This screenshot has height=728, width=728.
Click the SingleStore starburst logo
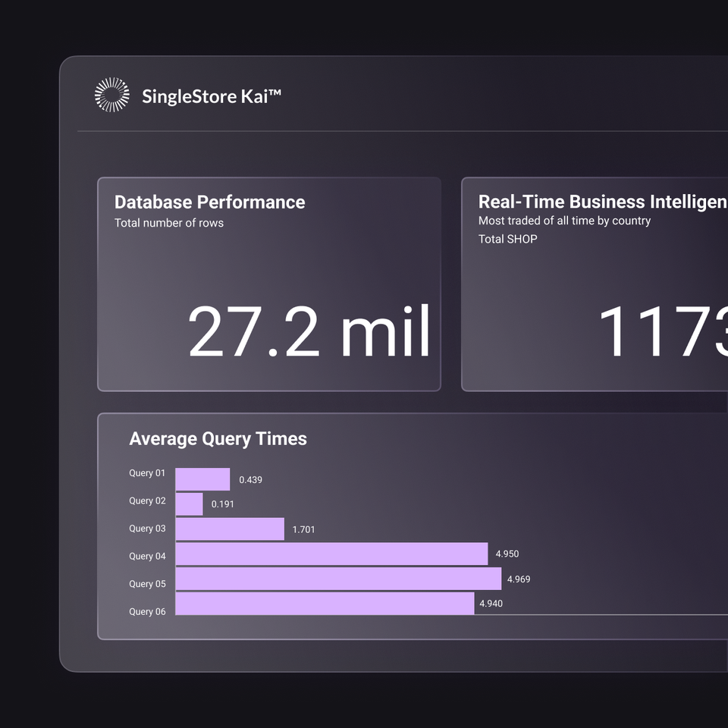pos(112,94)
